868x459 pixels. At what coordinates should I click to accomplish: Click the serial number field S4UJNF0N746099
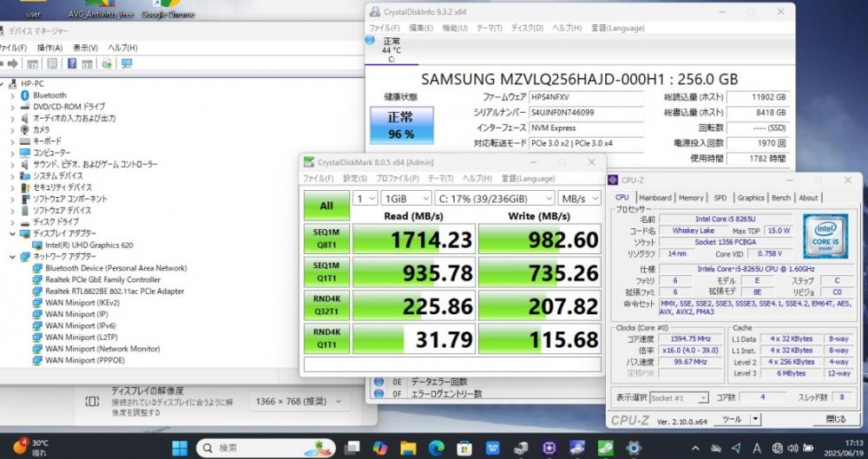(586, 113)
